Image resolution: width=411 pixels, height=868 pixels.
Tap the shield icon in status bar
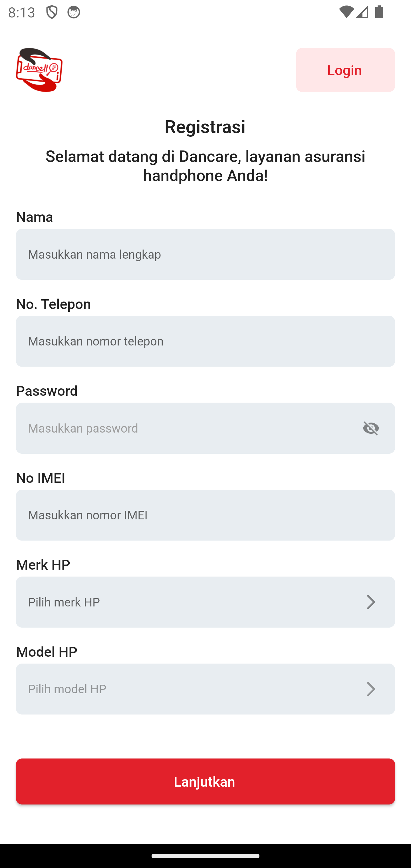52,13
